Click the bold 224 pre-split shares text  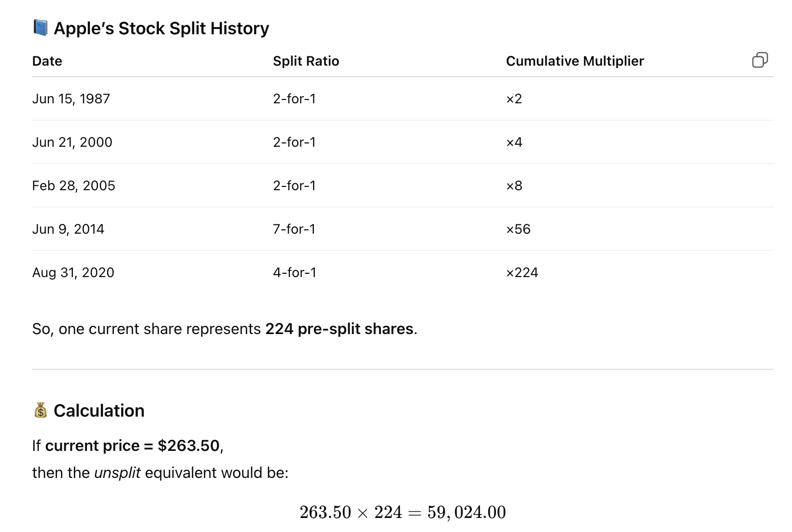click(x=339, y=329)
